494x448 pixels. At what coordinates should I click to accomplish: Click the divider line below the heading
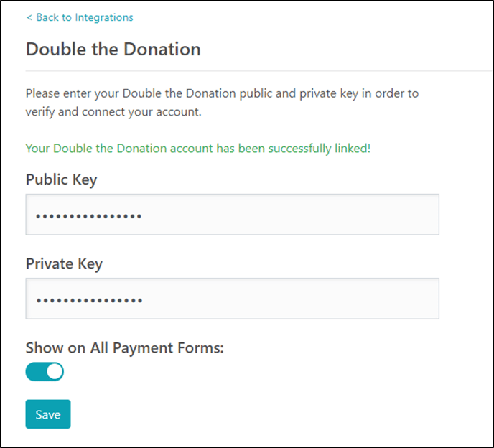[258, 71]
